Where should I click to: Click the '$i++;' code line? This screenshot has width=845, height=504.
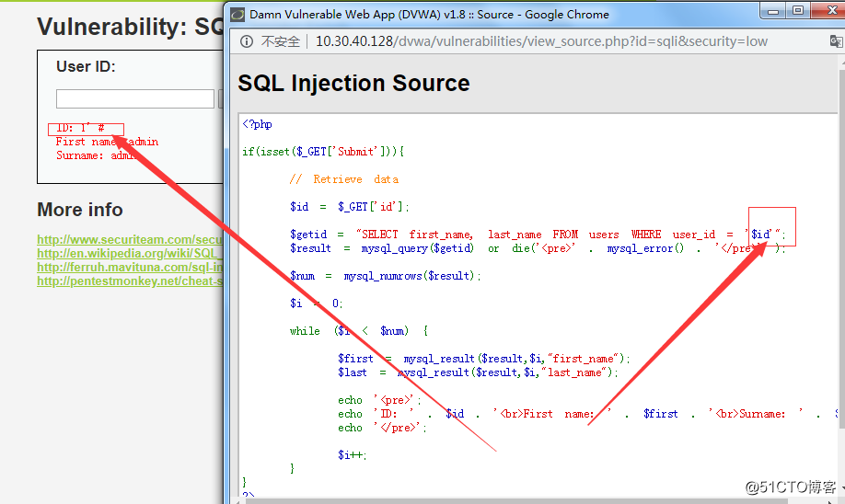[353, 455]
